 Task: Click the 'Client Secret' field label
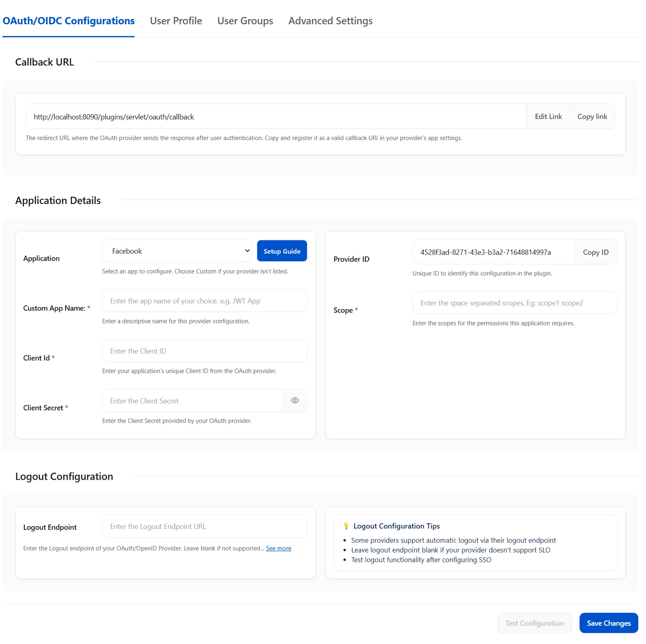click(43, 408)
